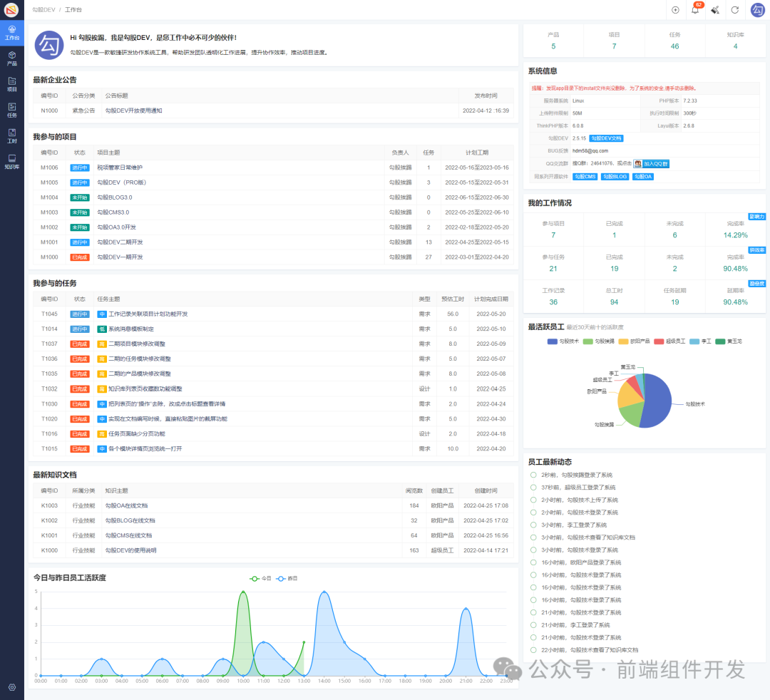Toggle 黄玉龙 dark-green legend item
The image size is (770, 700).
click(x=729, y=341)
